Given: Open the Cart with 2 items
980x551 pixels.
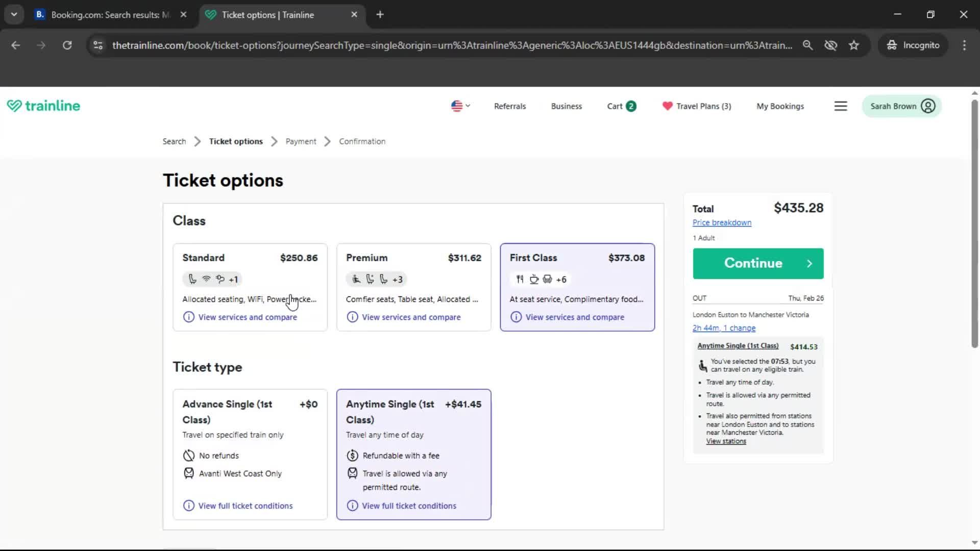Looking at the screenshot, I should (621, 106).
